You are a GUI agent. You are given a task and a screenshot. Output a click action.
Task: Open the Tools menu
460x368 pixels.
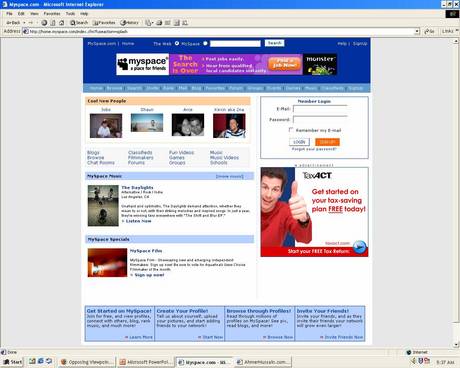70,14
